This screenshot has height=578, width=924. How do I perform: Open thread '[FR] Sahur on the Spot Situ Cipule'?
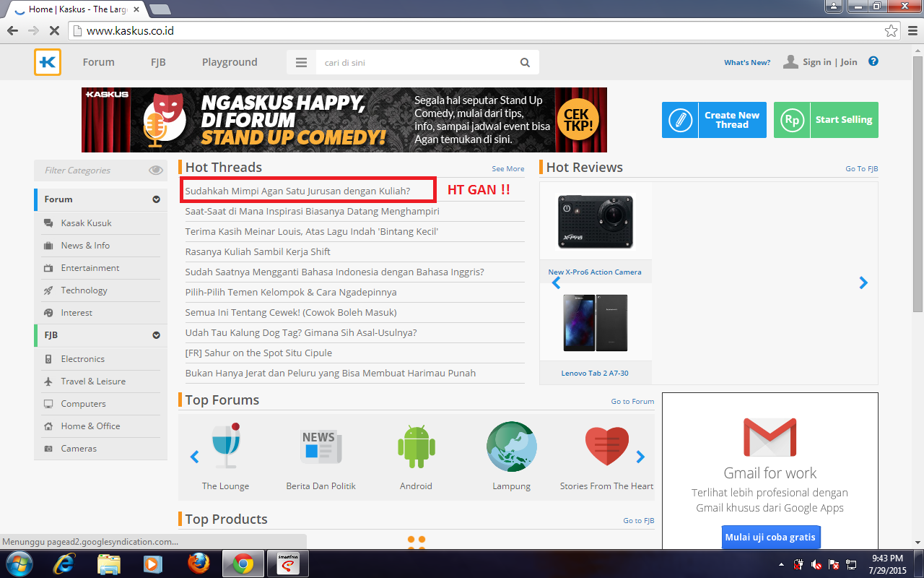click(x=258, y=353)
